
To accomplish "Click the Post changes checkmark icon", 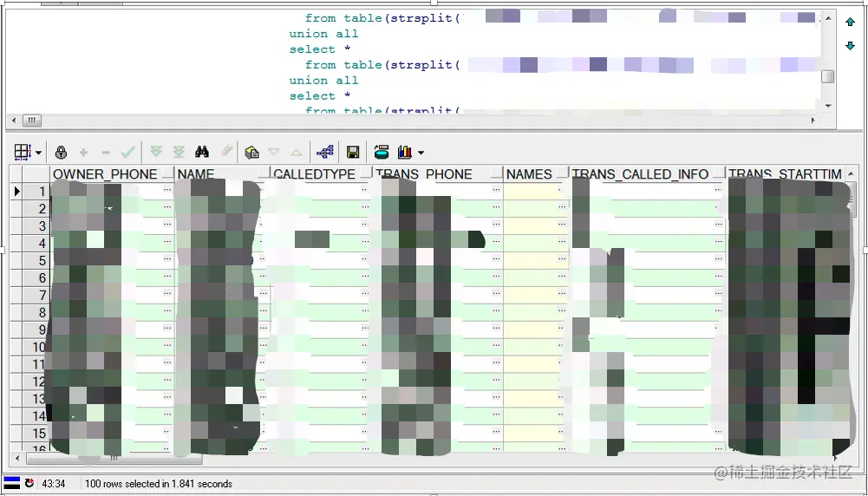I will 127,153.
